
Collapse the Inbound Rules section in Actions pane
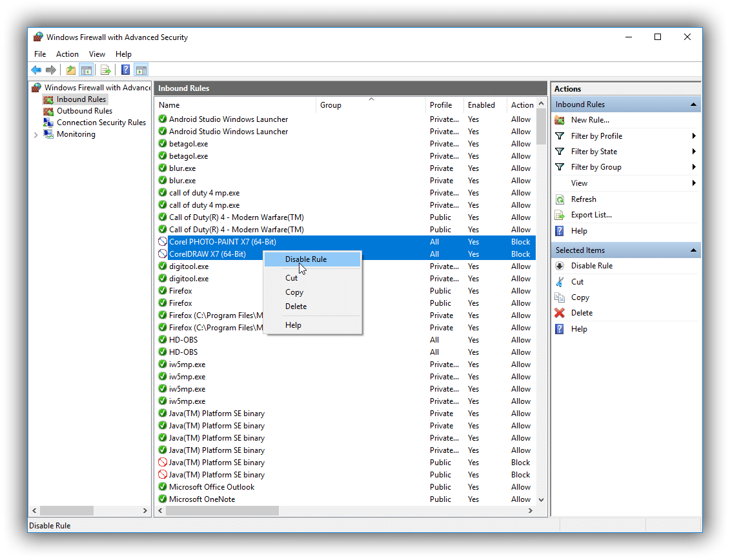coord(693,105)
